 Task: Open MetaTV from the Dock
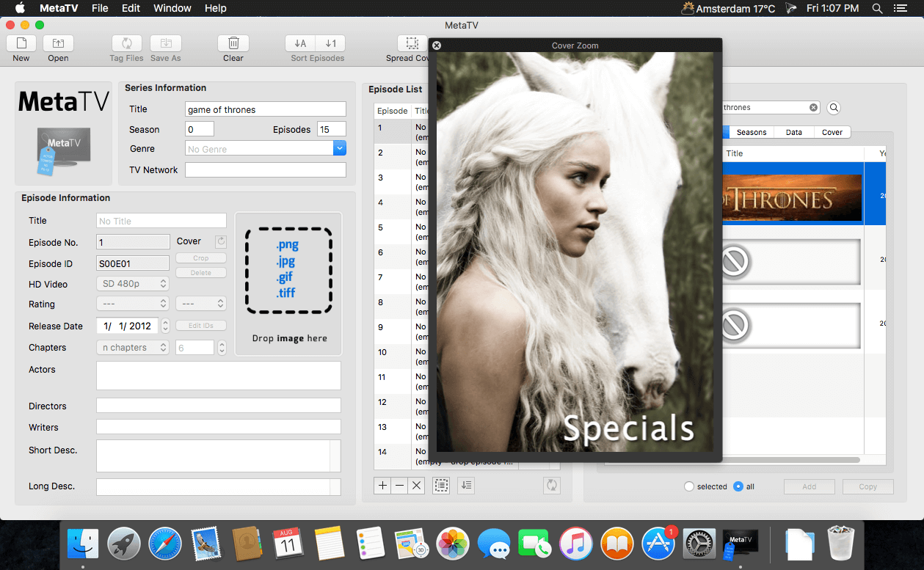pos(739,544)
